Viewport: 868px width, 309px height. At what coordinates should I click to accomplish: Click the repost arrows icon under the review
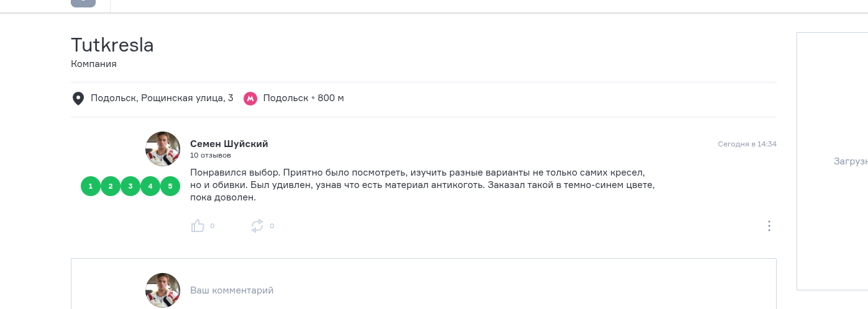257,226
